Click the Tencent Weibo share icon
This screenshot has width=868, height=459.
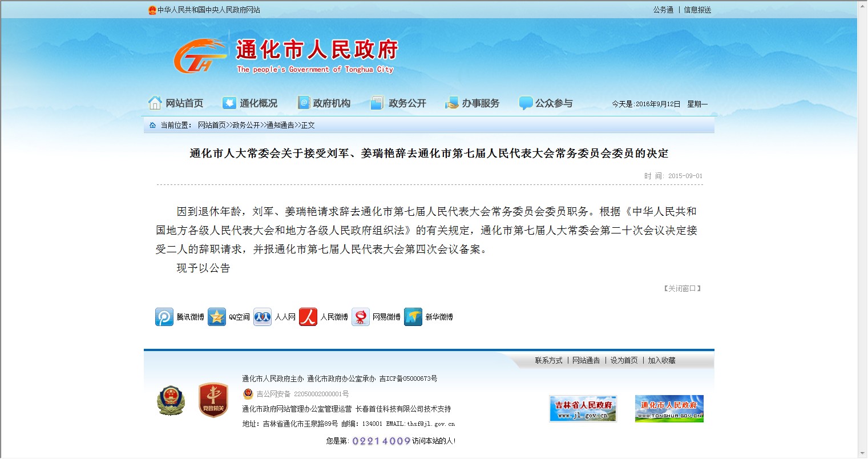pyautogui.click(x=164, y=317)
